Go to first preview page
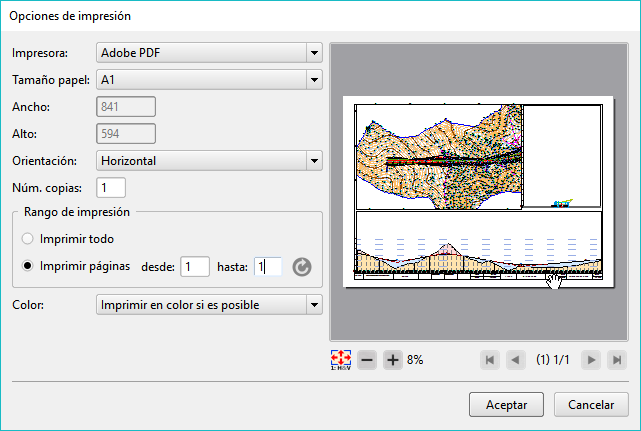This screenshot has height=431, width=641. [490, 360]
